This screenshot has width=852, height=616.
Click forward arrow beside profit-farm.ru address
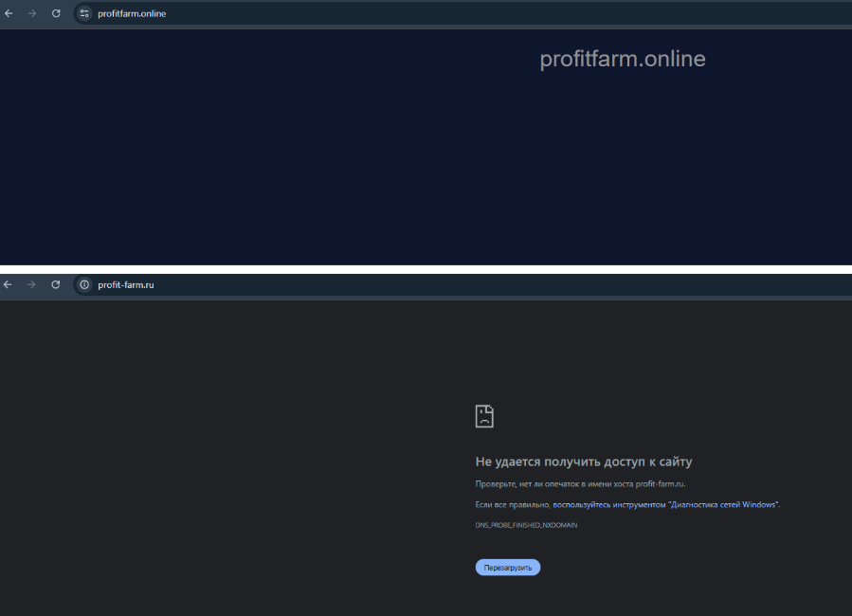tap(31, 284)
